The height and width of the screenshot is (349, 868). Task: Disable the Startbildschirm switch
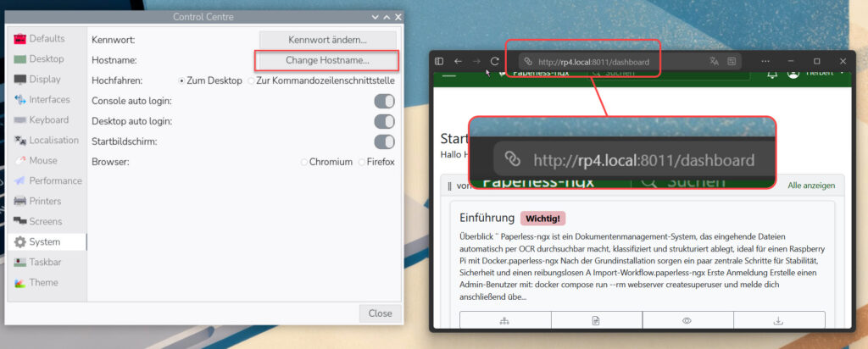(x=384, y=142)
